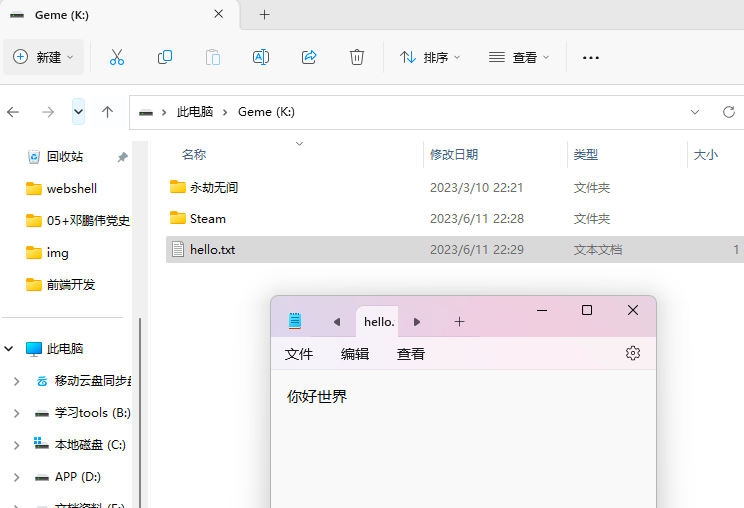
Task: Click the Delete trash icon
Action: 357,58
